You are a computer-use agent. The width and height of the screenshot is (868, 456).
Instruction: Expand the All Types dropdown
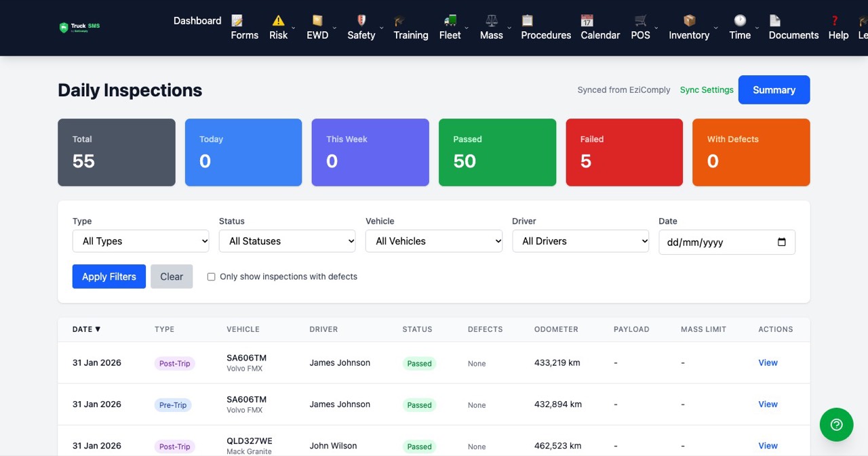141,241
